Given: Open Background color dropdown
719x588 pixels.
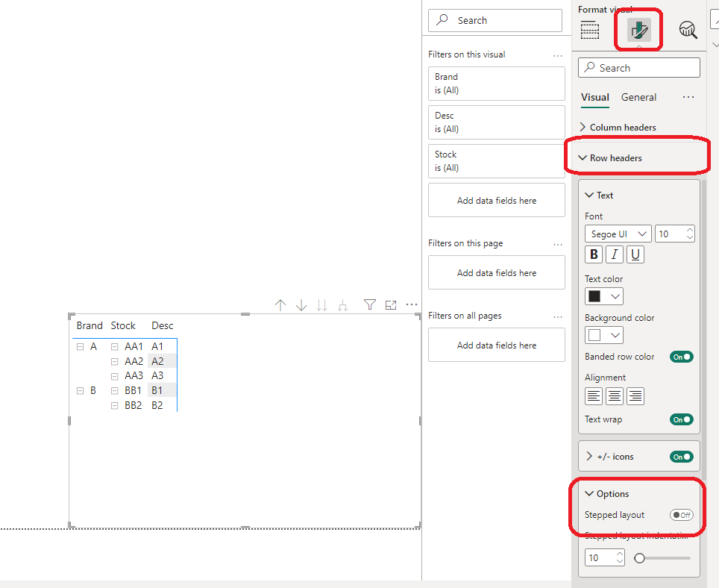Looking at the screenshot, I should tap(604, 335).
